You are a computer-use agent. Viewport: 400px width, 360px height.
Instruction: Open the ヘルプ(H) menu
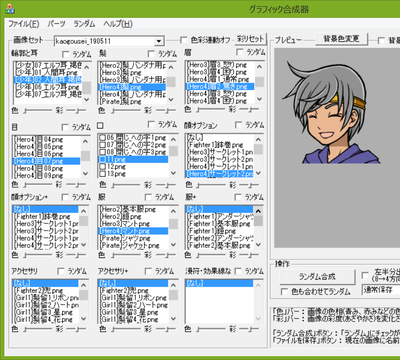point(118,24)
